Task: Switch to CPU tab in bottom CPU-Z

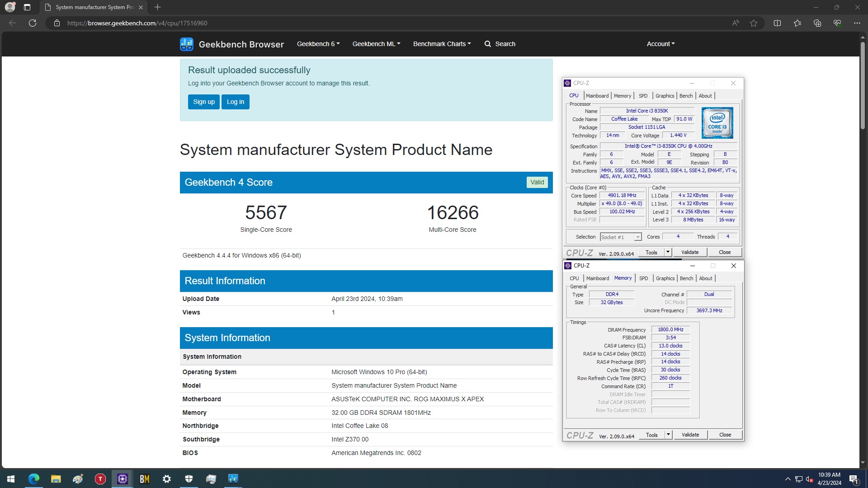Action: pyautogui.click(x=574, y=278)
